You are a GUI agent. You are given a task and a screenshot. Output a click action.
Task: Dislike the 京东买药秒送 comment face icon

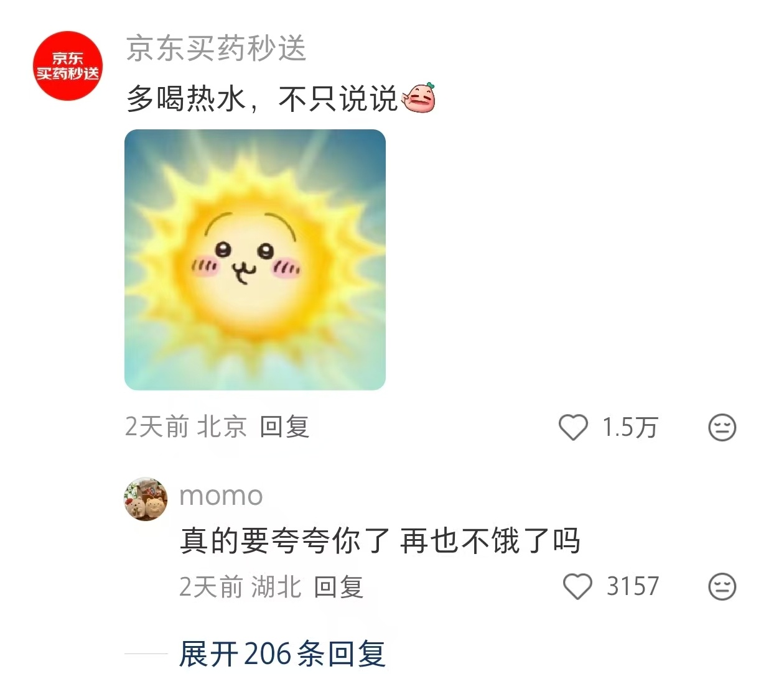pos(722,428)
